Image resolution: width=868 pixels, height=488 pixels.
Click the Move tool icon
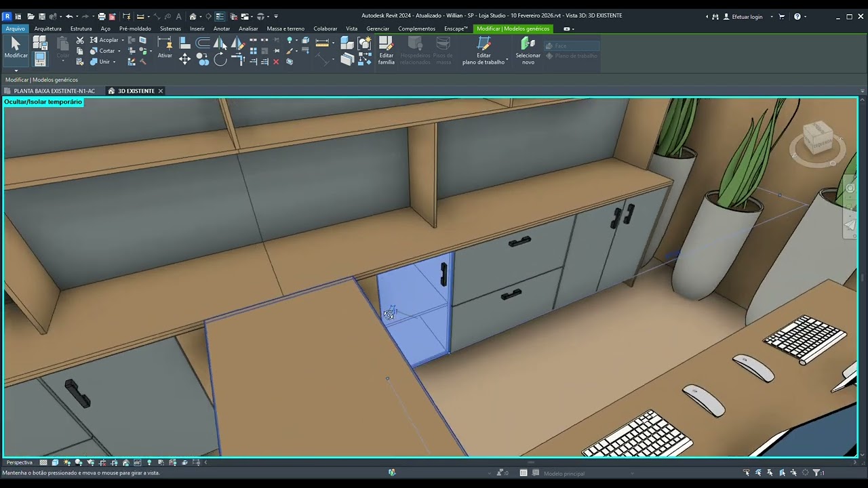pyautogui.click(x=184, y=59)
